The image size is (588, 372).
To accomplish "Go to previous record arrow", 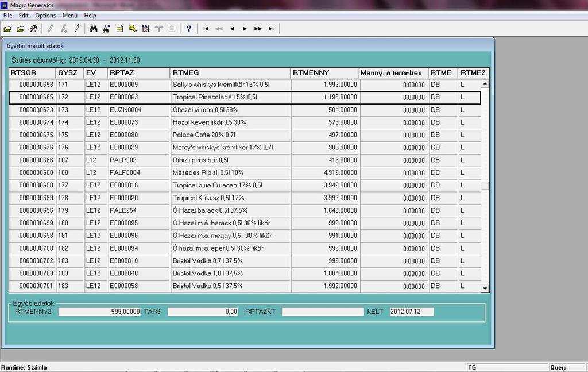I will [232, 29].
